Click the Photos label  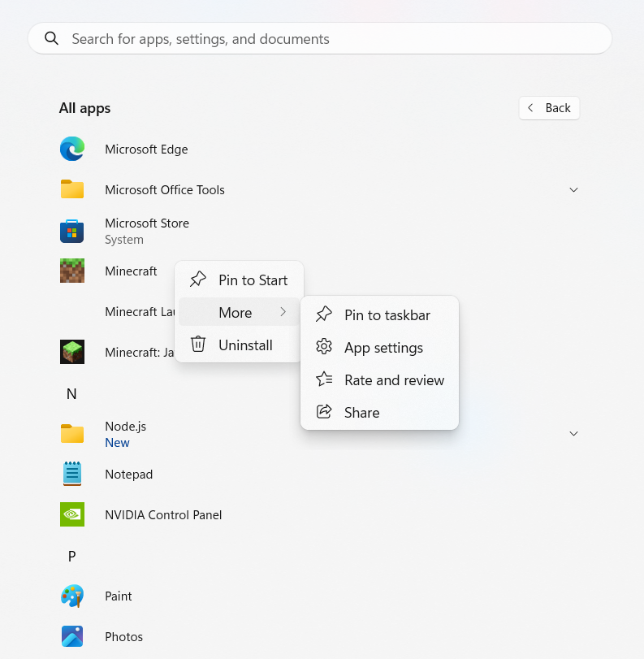[124, 637]
